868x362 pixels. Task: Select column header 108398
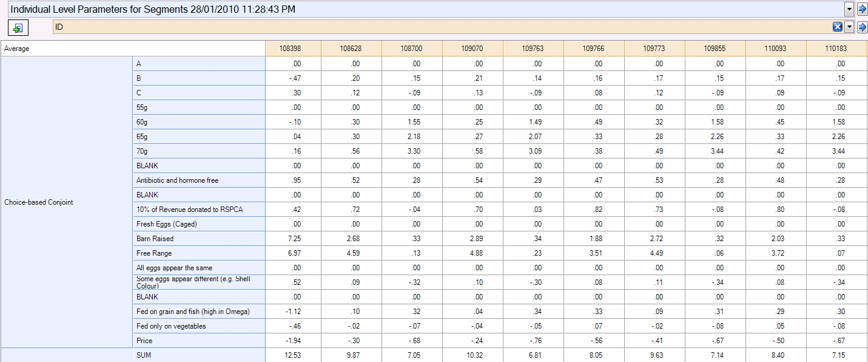pyautogui.click(x=295, y=49)
